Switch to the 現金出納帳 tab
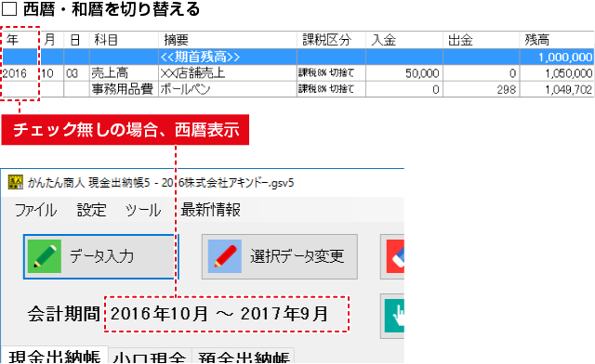The width and height of the screenshot is (595, 364). [54, 356]
